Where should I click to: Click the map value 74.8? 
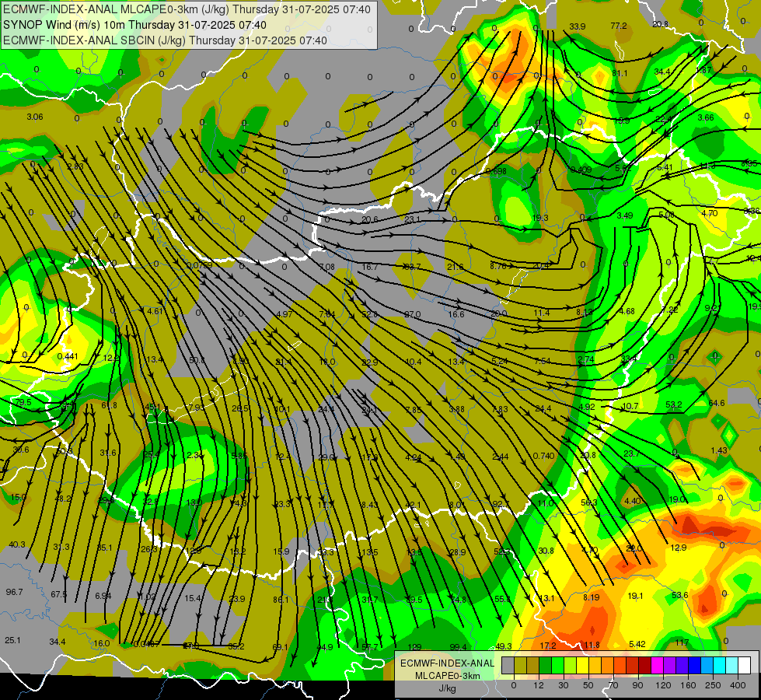458,600
